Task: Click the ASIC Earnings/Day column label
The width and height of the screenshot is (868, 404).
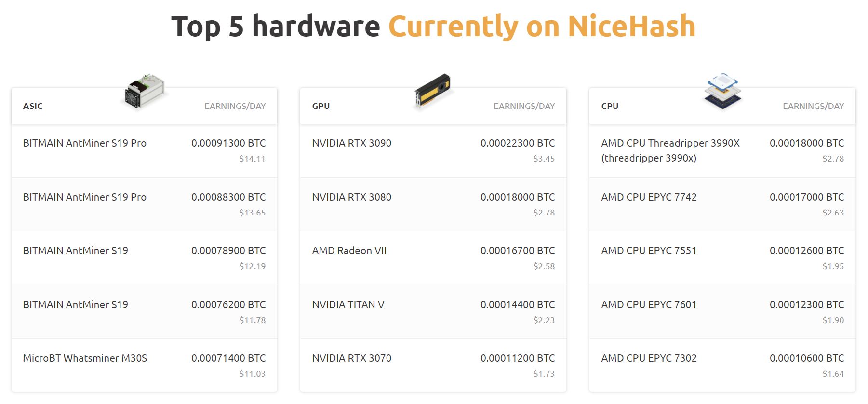Action: (235, 106)
